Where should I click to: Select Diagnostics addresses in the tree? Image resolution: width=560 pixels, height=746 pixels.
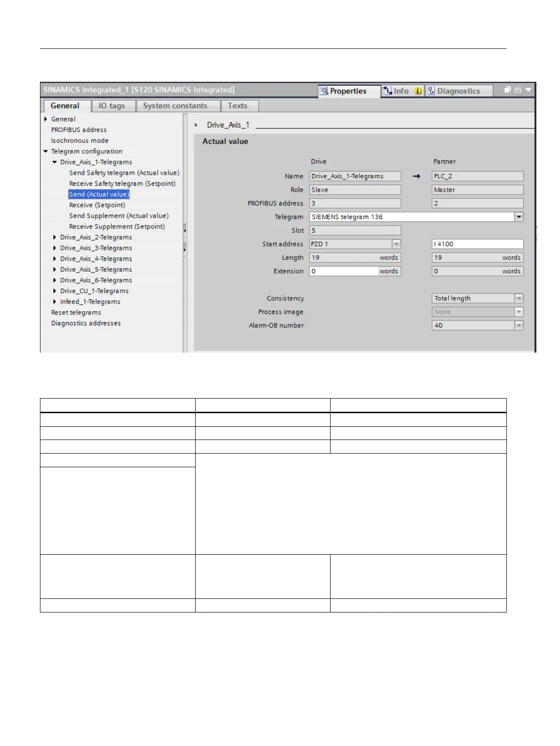click(86, 323)
